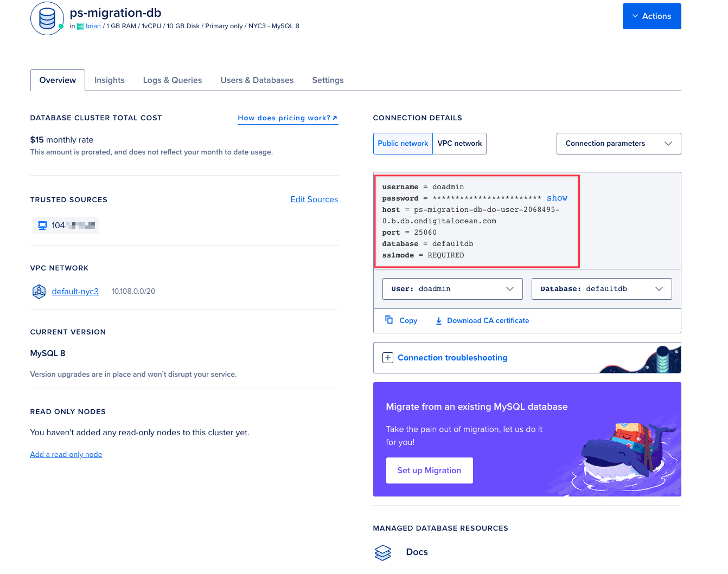Click the database cluster icon beside ps-migration-db
This screenshot has width=728, height=574.
point(47,18)
